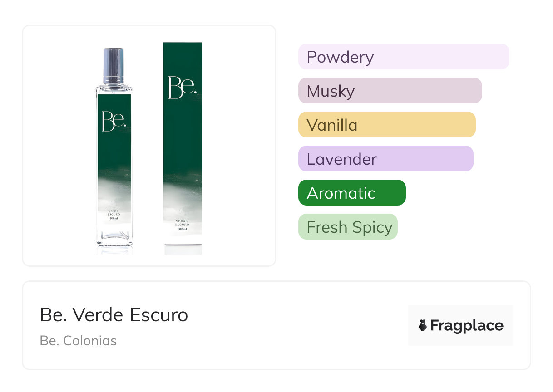Screen dimensions: 553x392
Task: Click the Aromatic label text
Action: (341, 193)
